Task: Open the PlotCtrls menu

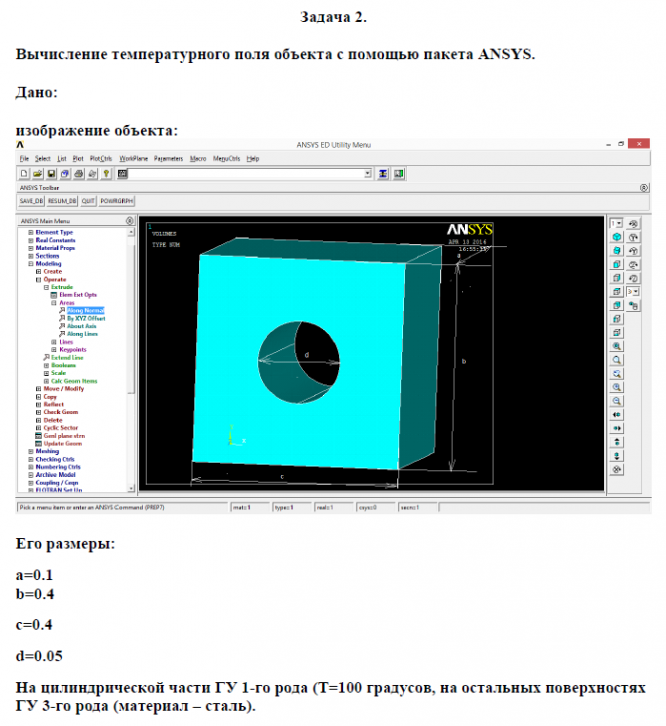Action: pos(101,158)
